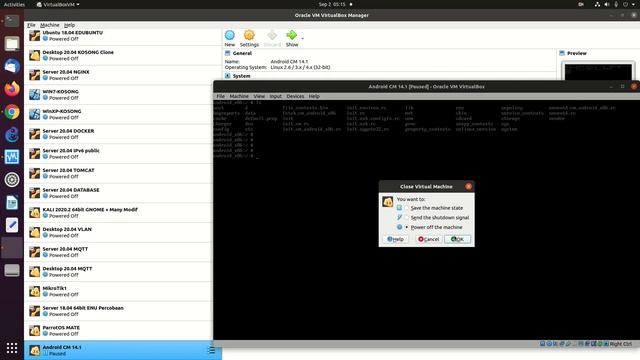
Task: Open Help menu in VirtualBox Manager
Action: (69, 25)
